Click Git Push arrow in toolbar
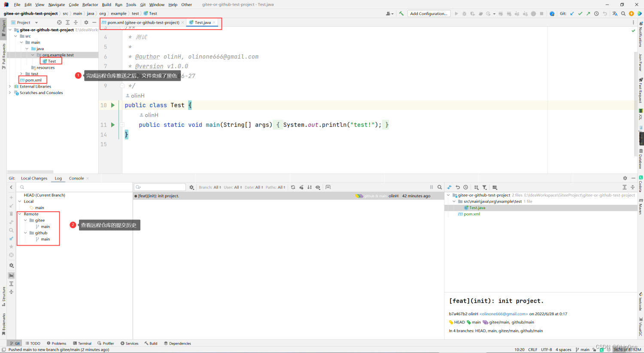 click(x=588, y=13)
